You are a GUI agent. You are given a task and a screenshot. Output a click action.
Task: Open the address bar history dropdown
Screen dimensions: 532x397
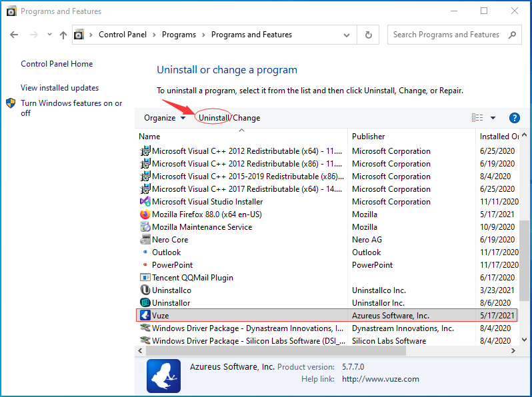click(x=347, y=35)
